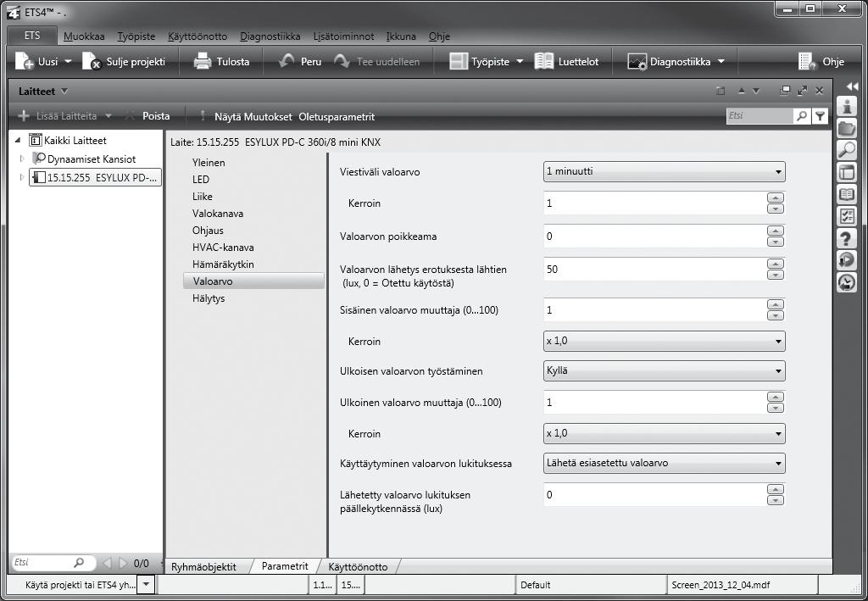Screen dimensions: 868x601
Task: Click the Poista button
Action: point(156,116)
